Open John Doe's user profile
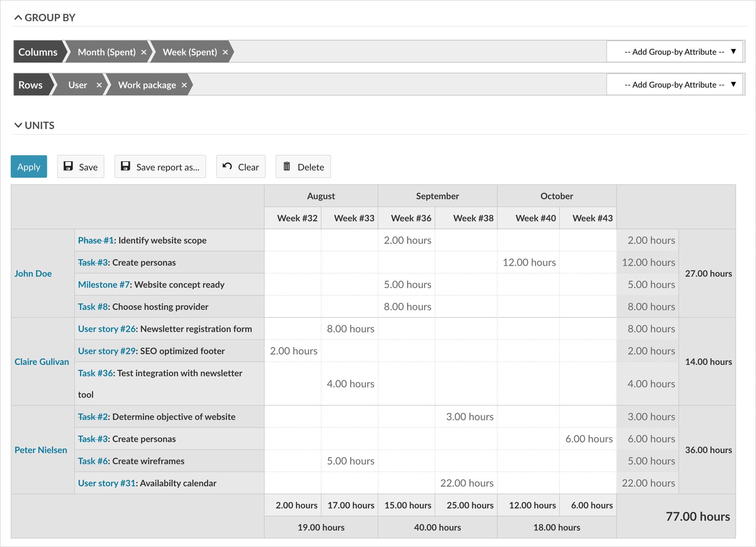The height and width of the screenshot is (547, 756). point(33,273)
